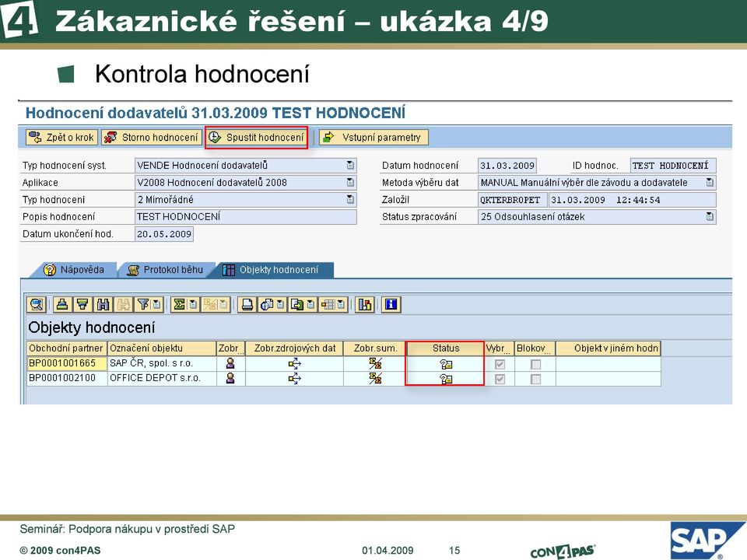Open the Typ hodnocení value list (2 Mimořádné)
The height and width of the screenshot is (560, 747).
click(350, 200)
